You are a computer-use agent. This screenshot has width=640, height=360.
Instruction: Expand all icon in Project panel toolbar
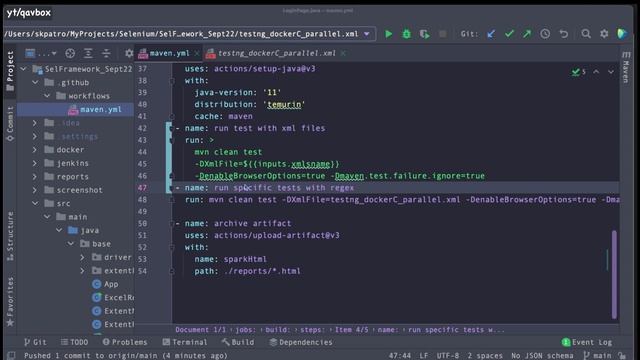coord(88,53)
